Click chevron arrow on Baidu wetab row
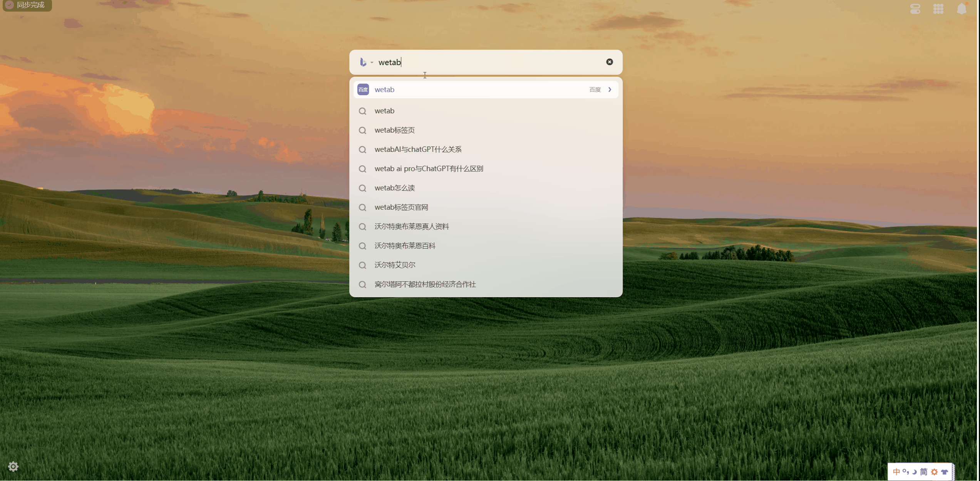 [610, 90]
